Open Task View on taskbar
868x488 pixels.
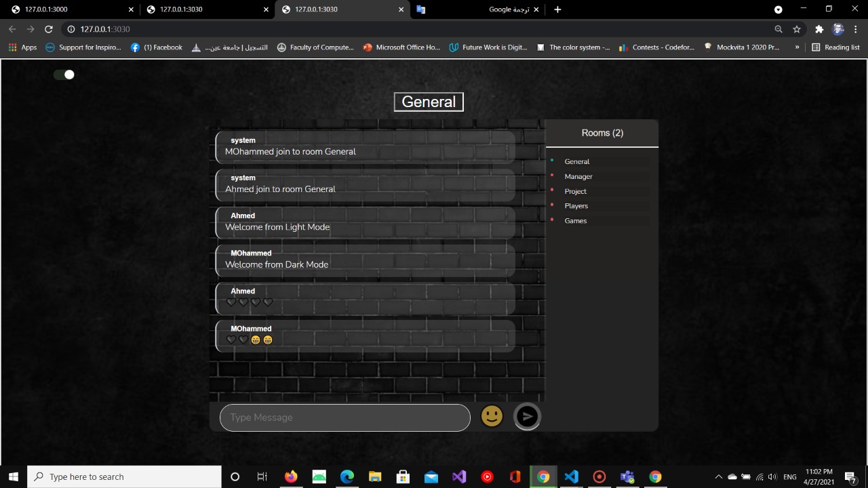pyautogui.click(x=262, y=476)
